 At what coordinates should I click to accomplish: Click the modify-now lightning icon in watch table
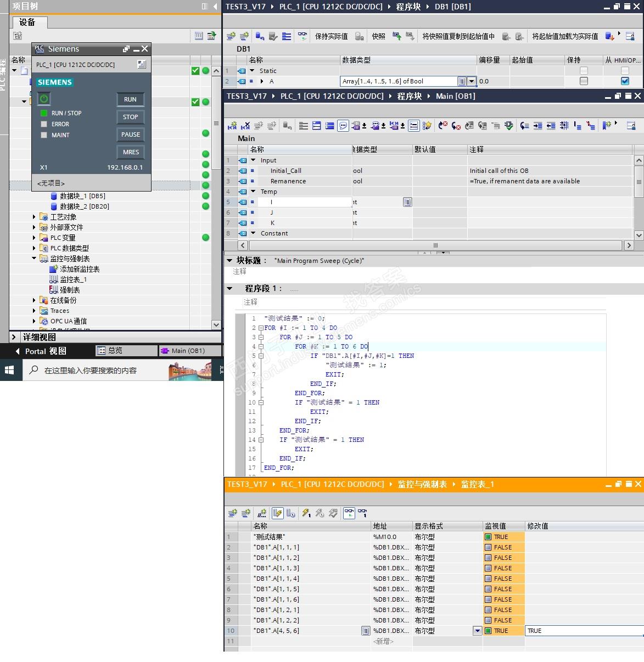click(306, 513)
